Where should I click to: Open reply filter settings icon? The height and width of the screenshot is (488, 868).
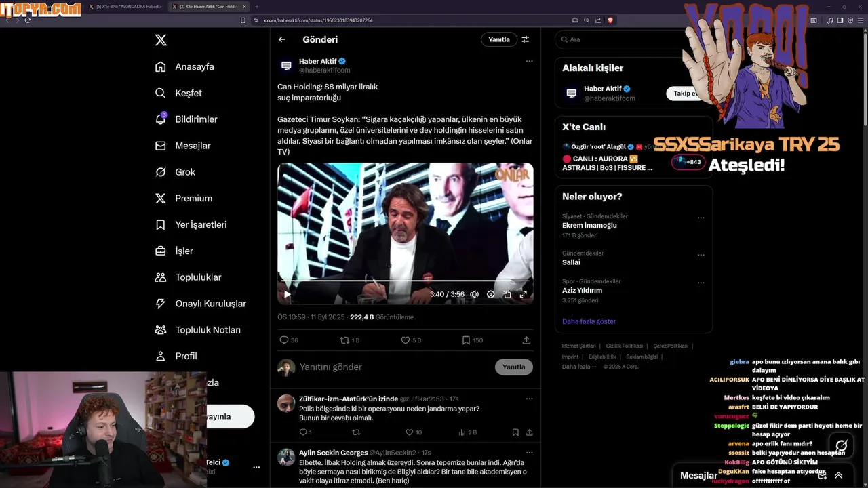pyautogui.click(x=525, y=39)
